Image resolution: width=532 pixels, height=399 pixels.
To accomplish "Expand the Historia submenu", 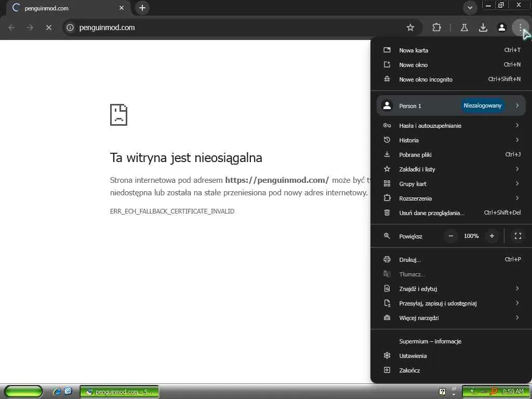I will pyautogui.click(x=451, y=140).
